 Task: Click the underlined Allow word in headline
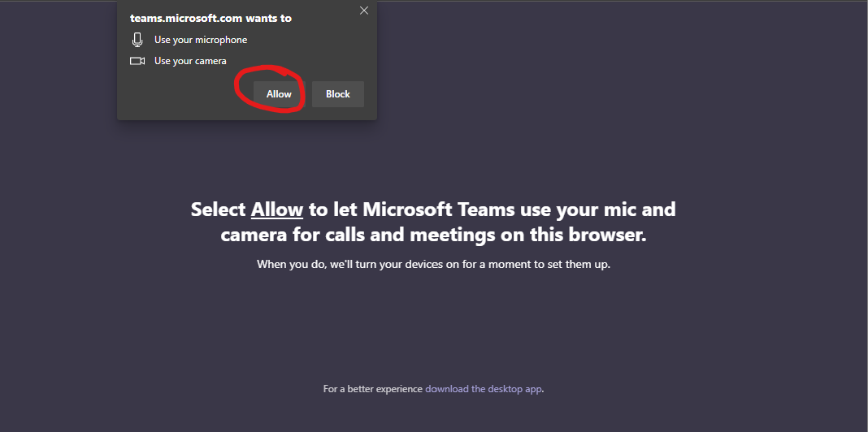277,210
